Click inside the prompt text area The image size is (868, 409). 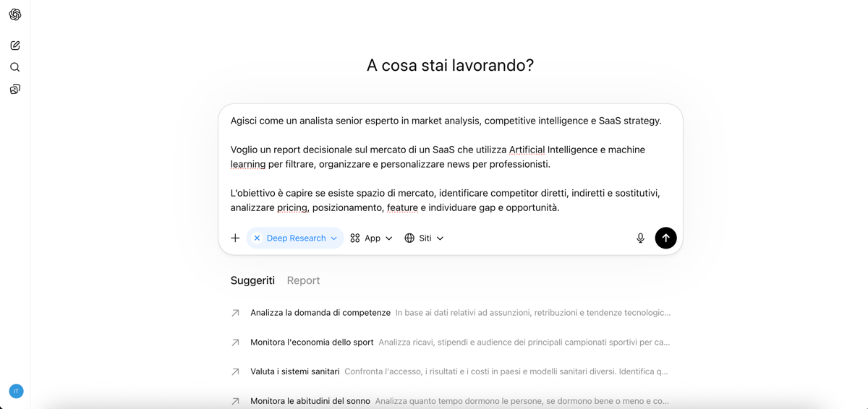(450, 164)
